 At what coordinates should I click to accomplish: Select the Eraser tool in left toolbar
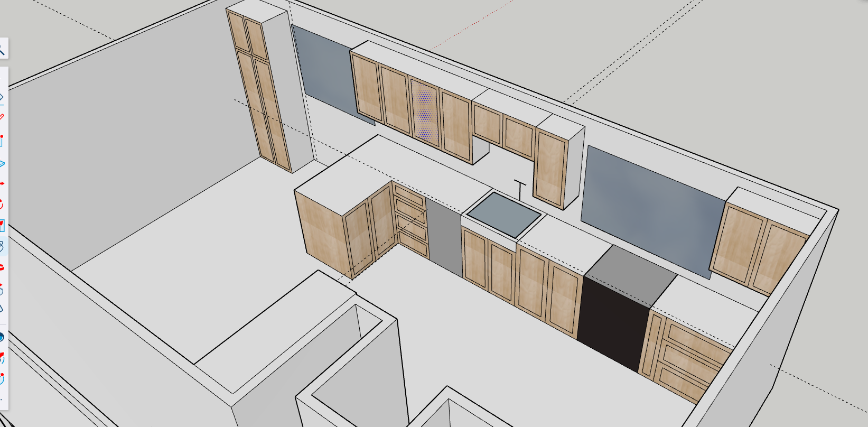[2, 97]
